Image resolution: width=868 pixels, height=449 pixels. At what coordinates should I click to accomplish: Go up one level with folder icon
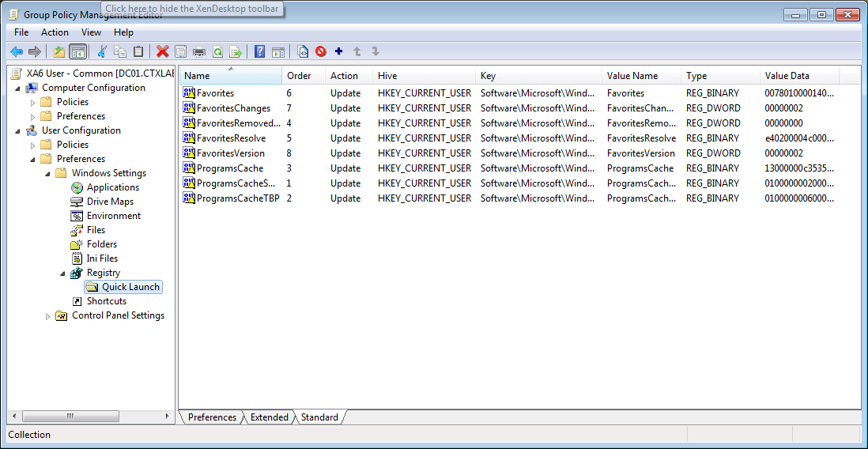[59, 52]
